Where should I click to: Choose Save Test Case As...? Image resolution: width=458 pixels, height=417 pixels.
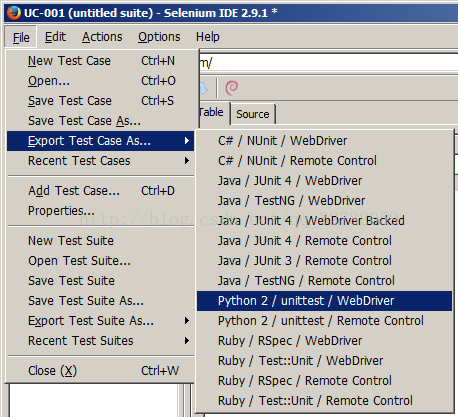100,121
